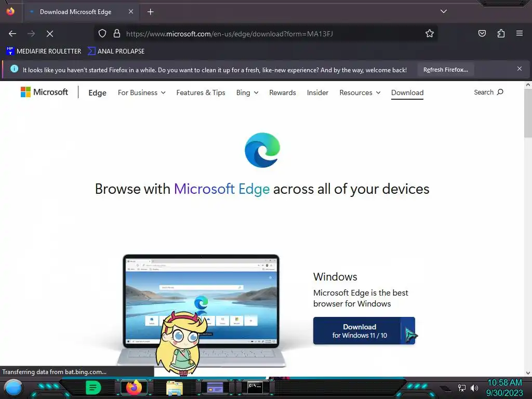
Task: Click Download for Windows 11 / 10 button
Action: [x=357, y=331]
